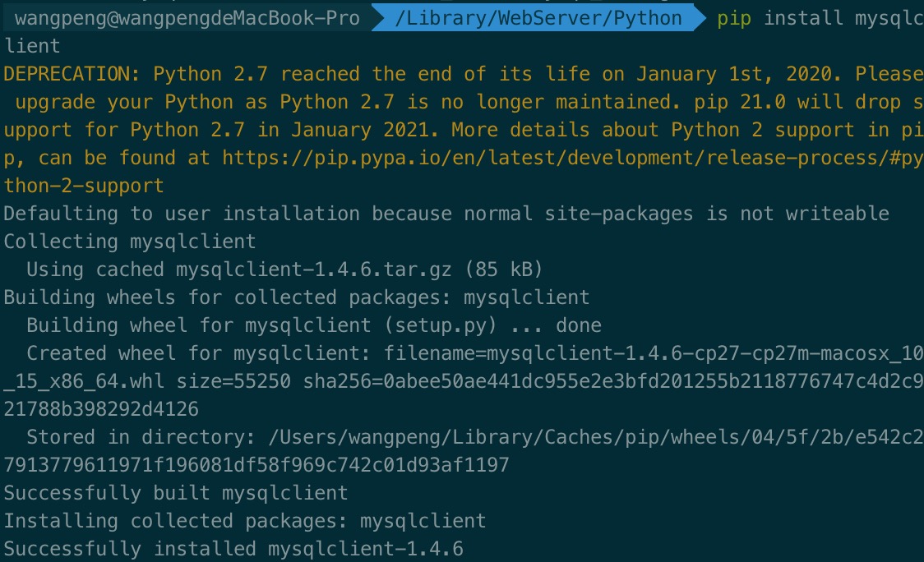Viewport: 924px width, 562px height.
Task: Click the wrapped 'lient' command remainder
Action: tap(32, 46)
